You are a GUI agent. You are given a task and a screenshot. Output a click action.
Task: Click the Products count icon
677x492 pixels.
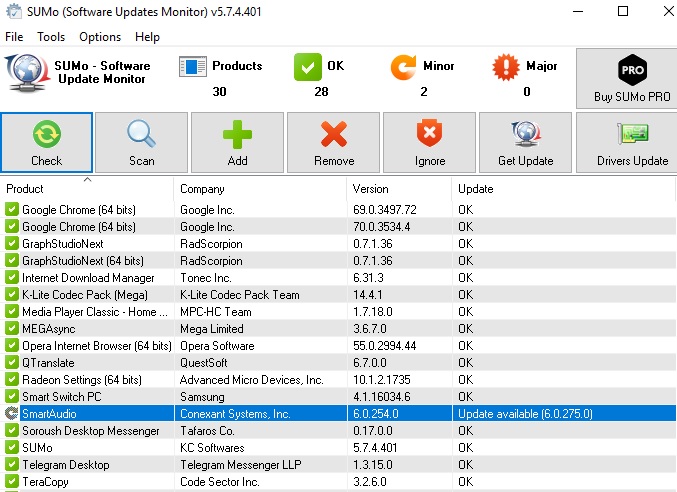193,67
